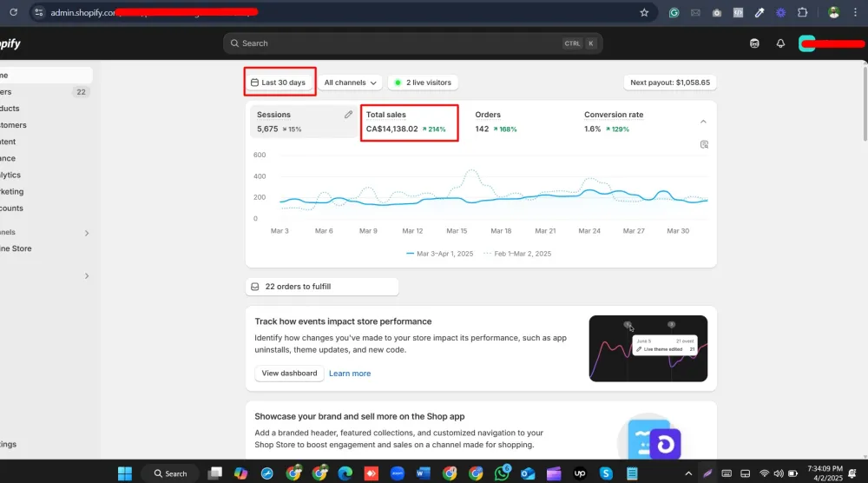Open the code brackets extension icon
The width and height of the screenshot is (868, 483).
738,13
